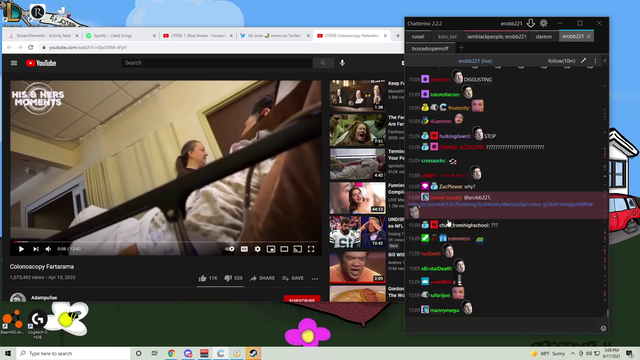This screenshot has height=360, width=640.
Task: Open the split three-dot menu
Action: tap(595, 61)
